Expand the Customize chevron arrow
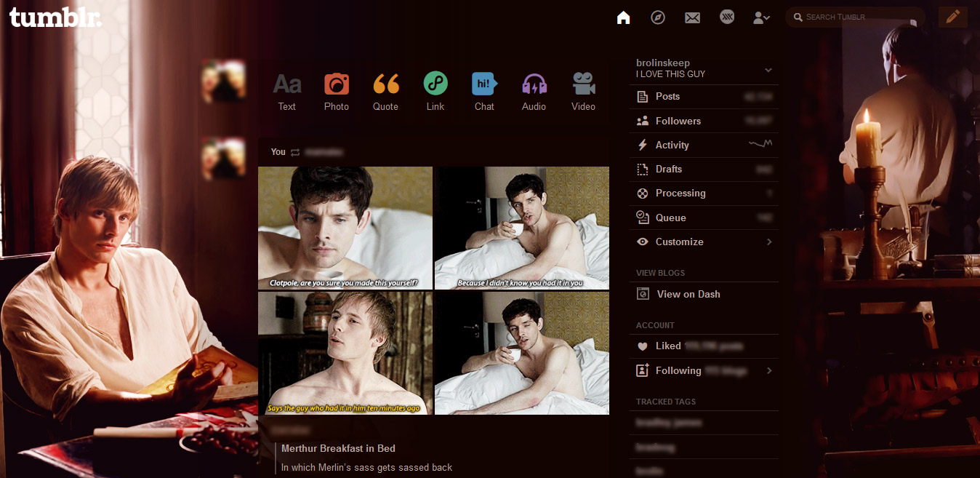The image size is (980, 478). [769, 242]
